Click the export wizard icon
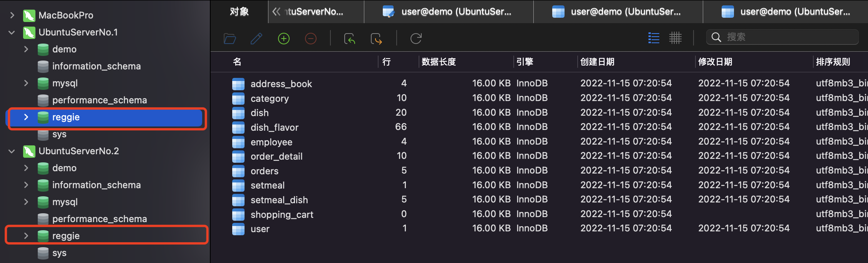 376,39
